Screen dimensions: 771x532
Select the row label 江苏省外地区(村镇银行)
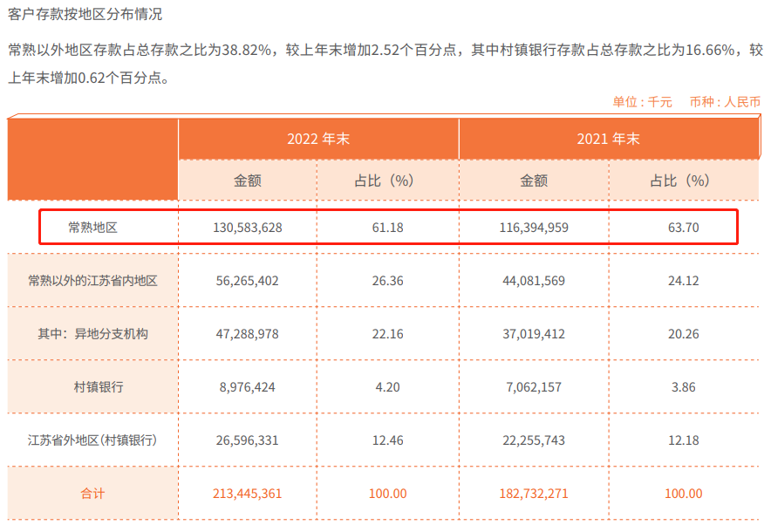[92, 440]
